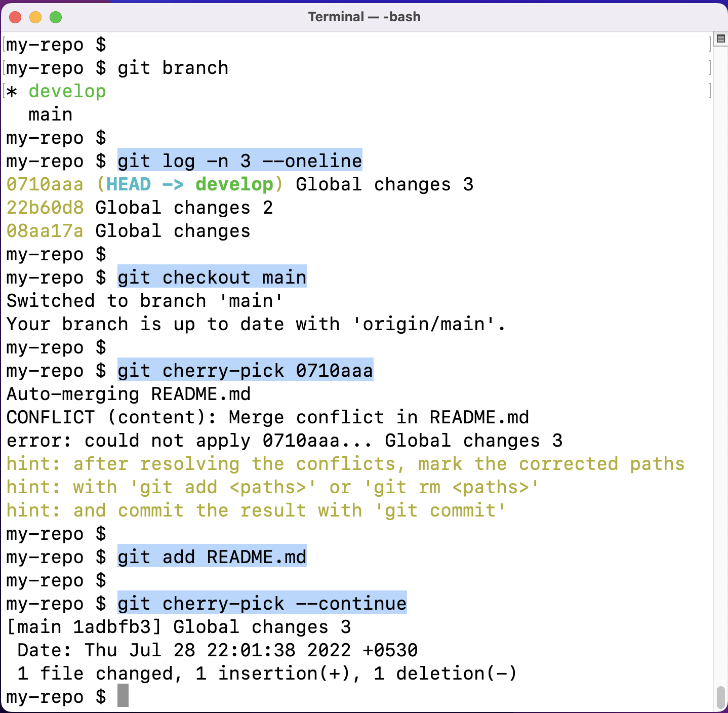Click the 'CONFLICT (content)' message line

[x=268, y=417]
